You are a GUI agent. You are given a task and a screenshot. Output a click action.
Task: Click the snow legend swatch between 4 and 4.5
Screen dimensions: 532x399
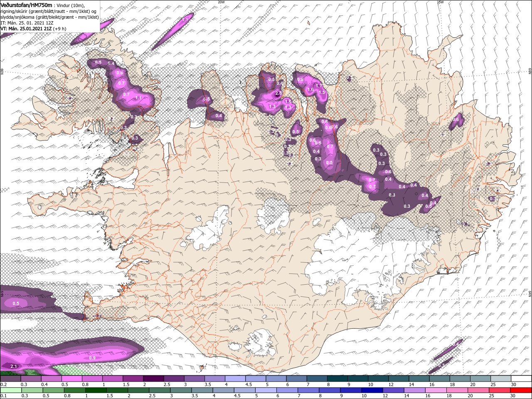(234, 379)
